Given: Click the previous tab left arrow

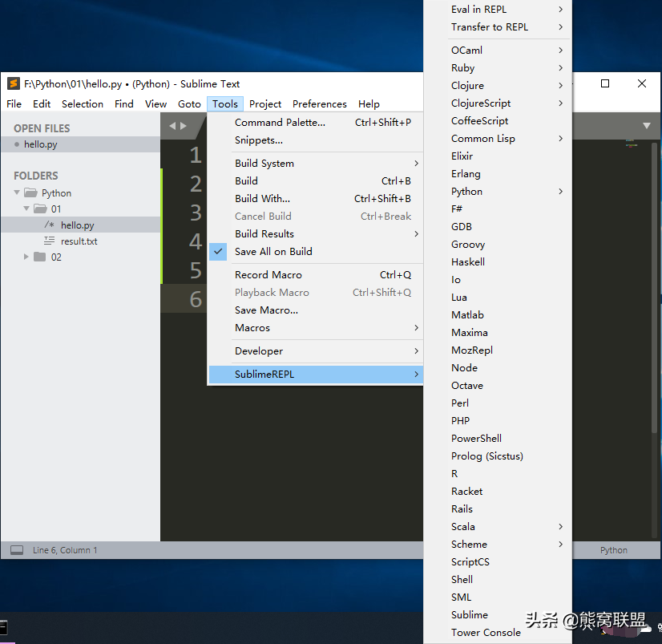Looking at the screenshot, I should pyautogui.click(x=172, y=125).
